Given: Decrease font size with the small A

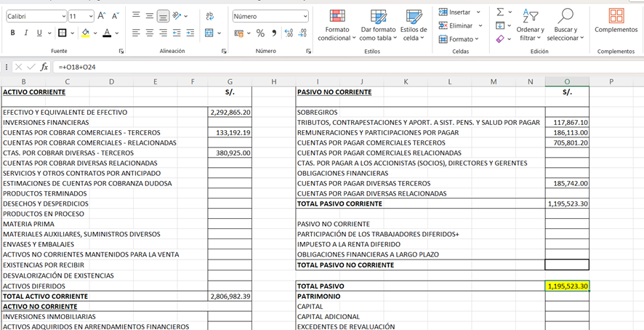Looking at the screenshot, I should point(116,16).
